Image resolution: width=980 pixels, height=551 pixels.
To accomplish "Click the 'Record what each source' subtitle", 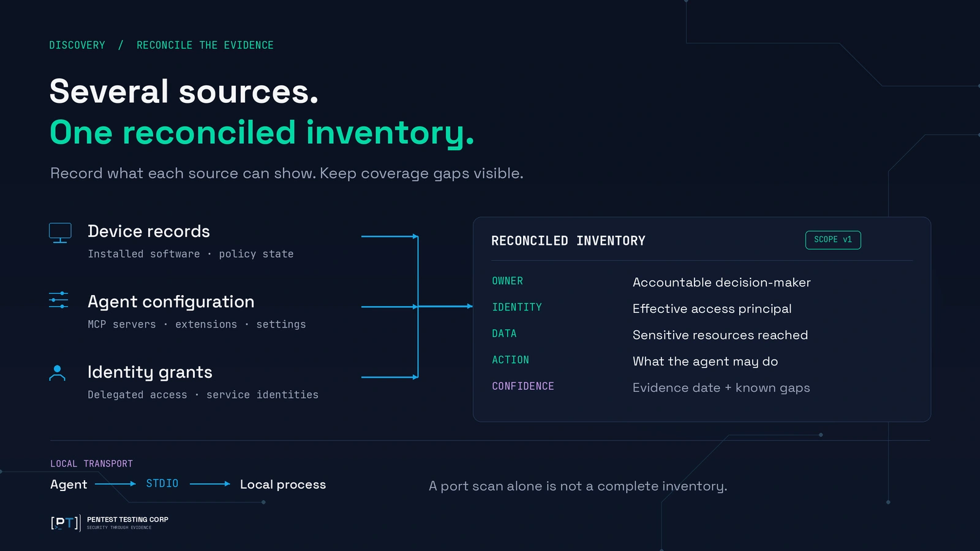I will pos(287,173).
